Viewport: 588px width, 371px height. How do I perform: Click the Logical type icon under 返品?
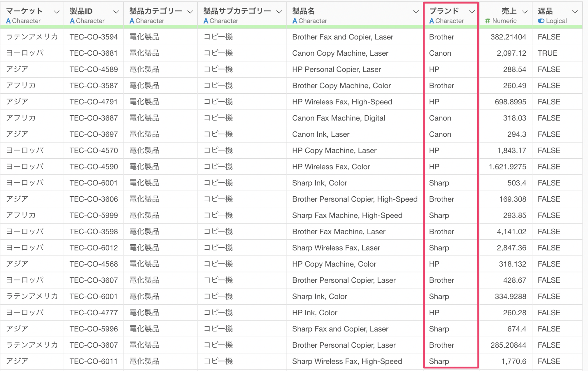pos(541,21)
